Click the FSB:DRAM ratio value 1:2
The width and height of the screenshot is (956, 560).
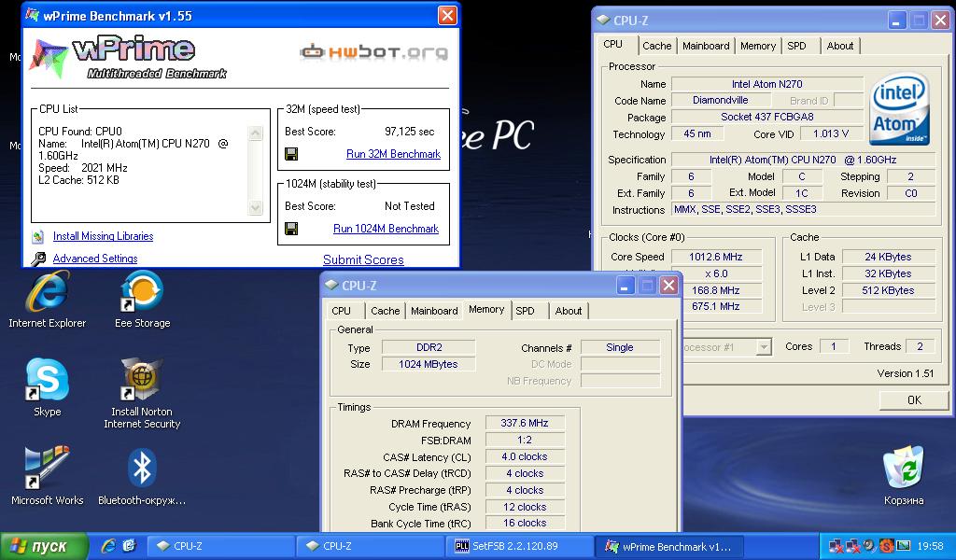525,440
